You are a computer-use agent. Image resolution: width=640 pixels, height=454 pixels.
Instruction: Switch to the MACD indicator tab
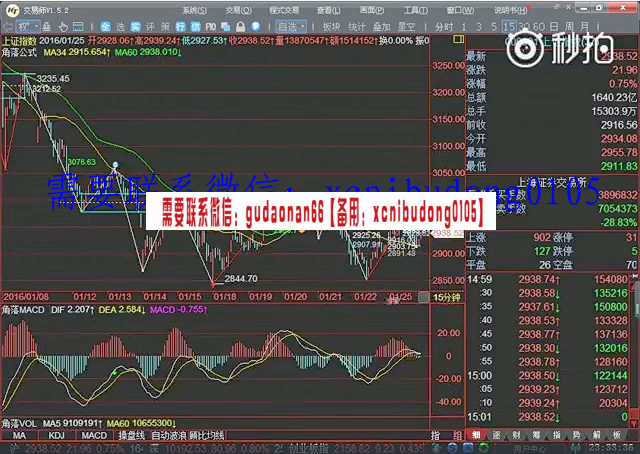pos(94,436)
